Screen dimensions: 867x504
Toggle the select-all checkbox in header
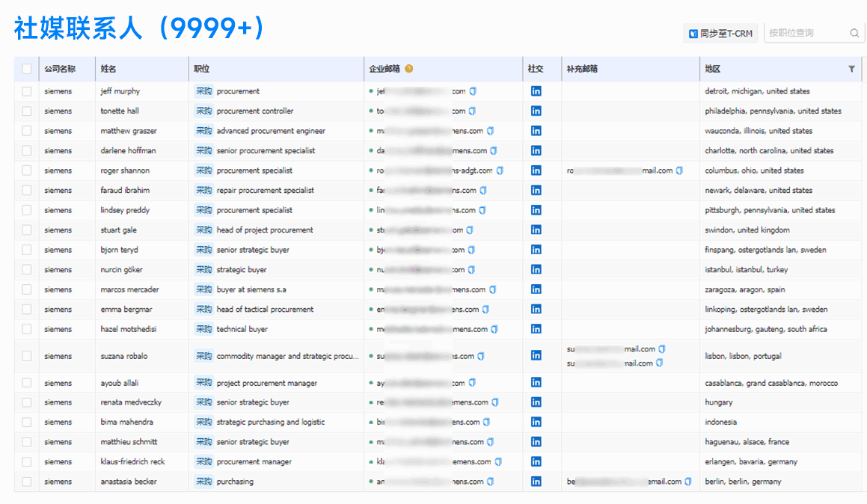(x=27, y=69)
